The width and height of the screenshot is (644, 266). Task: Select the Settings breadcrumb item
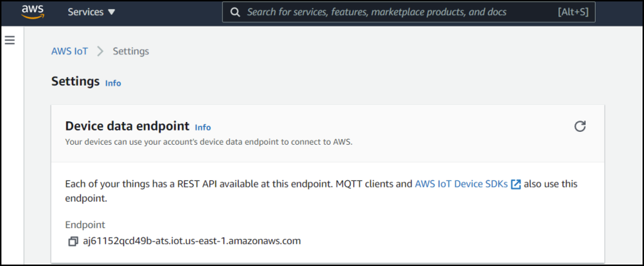pyautogui.click(x=131, y=51)
